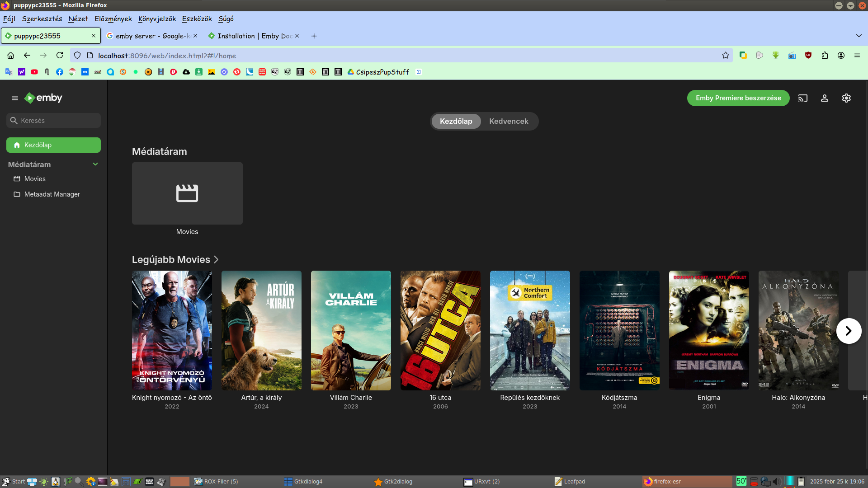This screenshot has width=868, height=488.
Task: Open the Könyvjelzők menu
Action: point(157,19)
